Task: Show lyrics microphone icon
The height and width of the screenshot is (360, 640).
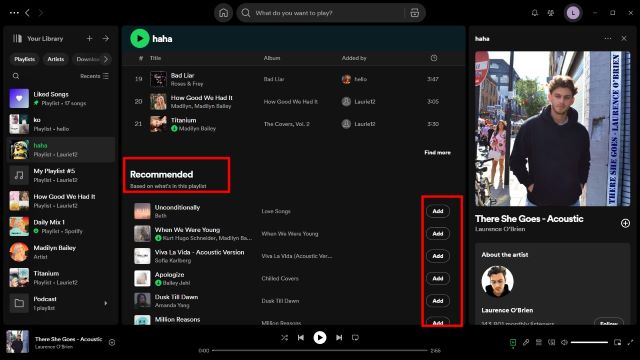Action: pos(526,342)
